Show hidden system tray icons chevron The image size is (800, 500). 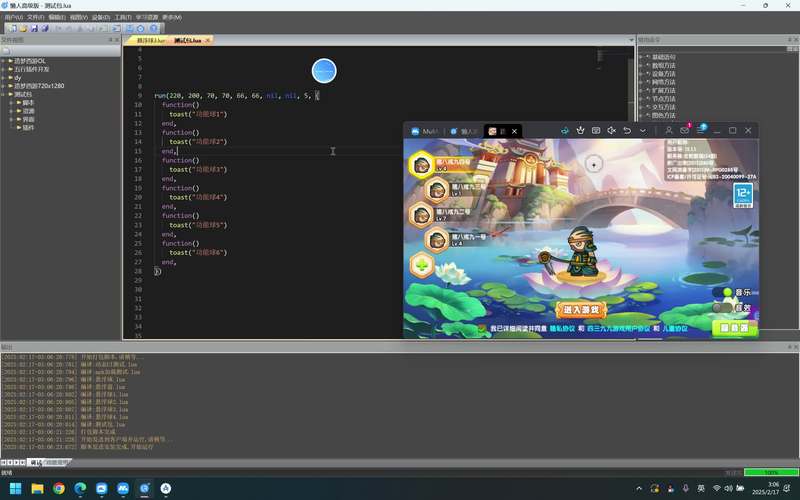pos(639,488)
